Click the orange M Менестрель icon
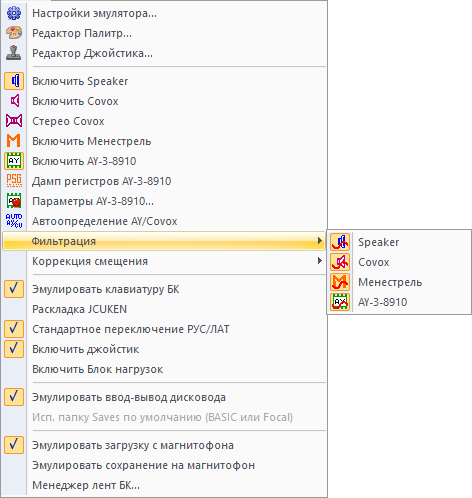The width and height of the screenshot is (472, 498). [14, 141]
